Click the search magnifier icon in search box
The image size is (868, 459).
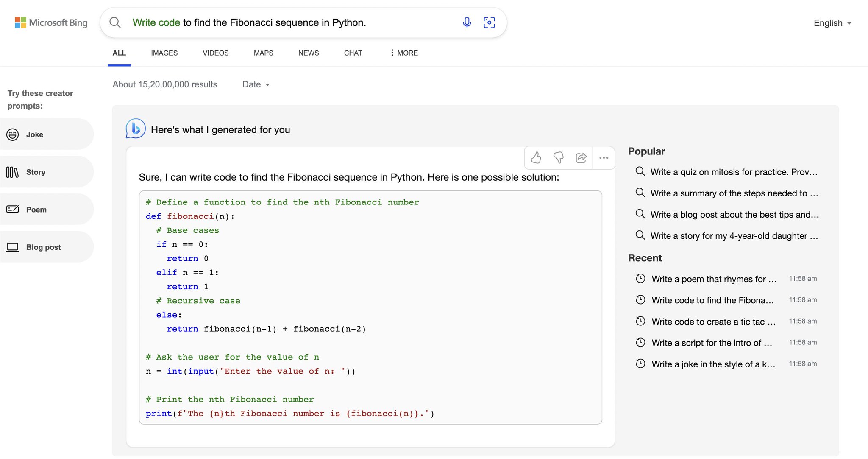(x=115, y=22)
